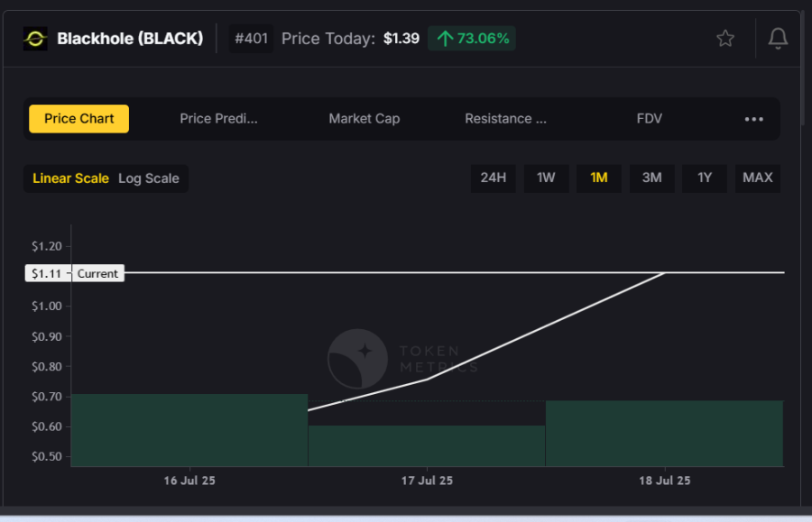
Task: Add Blackhole to favorites with star icon
Action: pos(725,38)
